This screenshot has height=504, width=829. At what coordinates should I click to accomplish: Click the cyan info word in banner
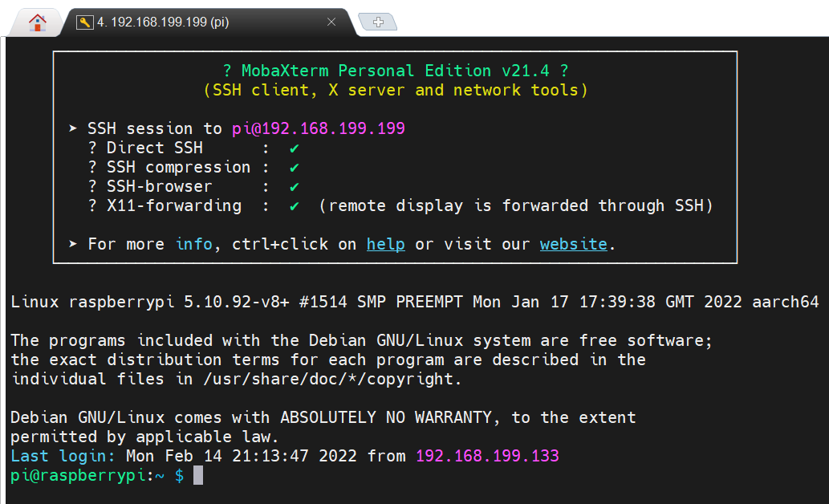tap(193, 244)
